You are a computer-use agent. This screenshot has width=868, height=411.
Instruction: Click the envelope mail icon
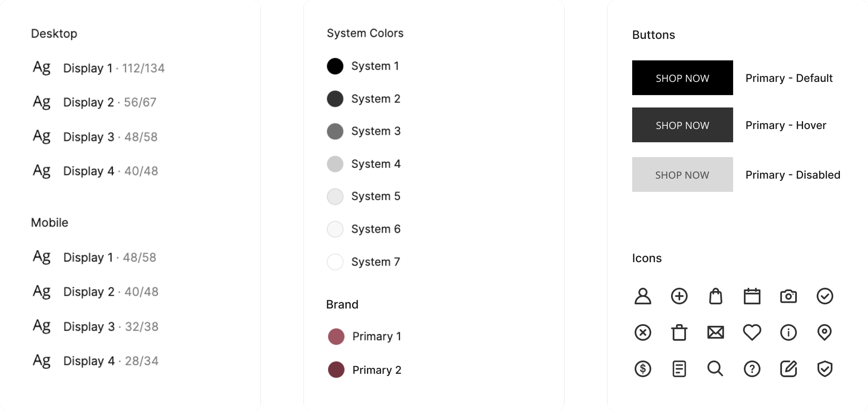(x=715, y=332)
